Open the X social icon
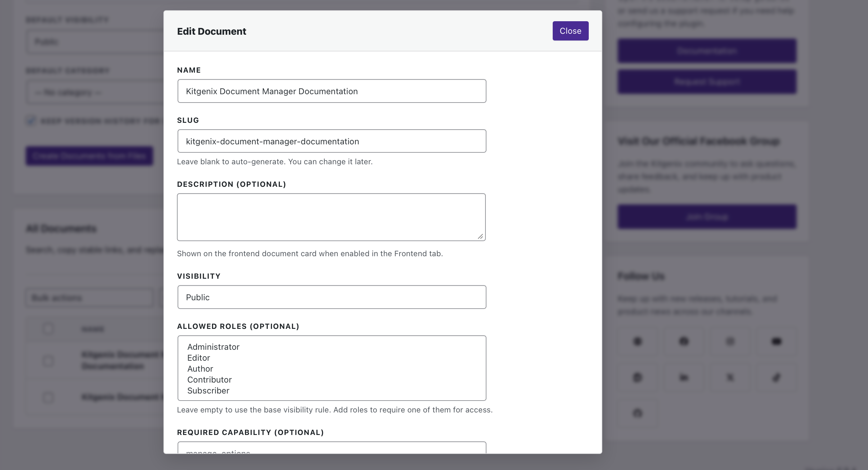The height and width of the screenshot is (470, 868). pyautogui.click(x=730, y=377)
